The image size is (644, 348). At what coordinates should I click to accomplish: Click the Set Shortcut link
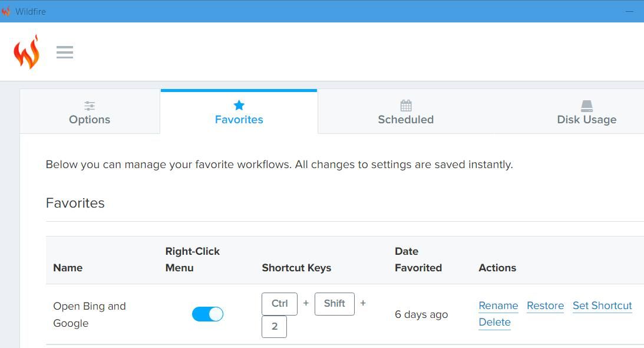coord(602,306)
